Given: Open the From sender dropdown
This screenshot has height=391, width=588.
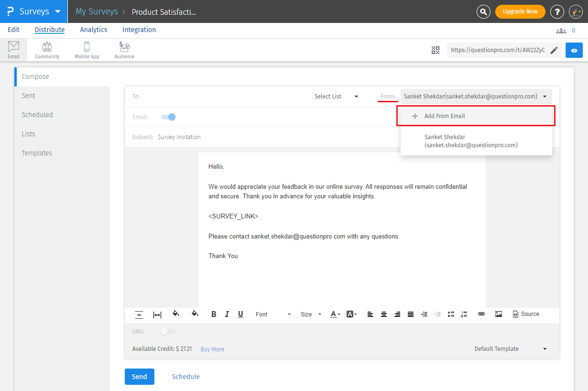Looking at the screenshot, I should (x=476, y=97).
